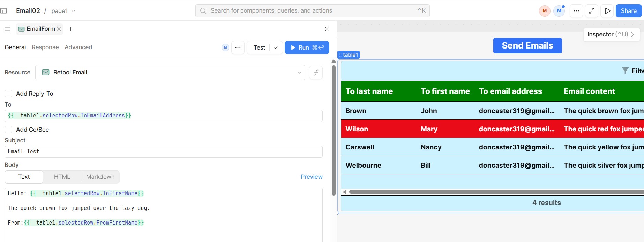Toggle the left panel layout icon
Viewport: 644px width, 242px height.
pyautogui.click(x=4, y=11)
